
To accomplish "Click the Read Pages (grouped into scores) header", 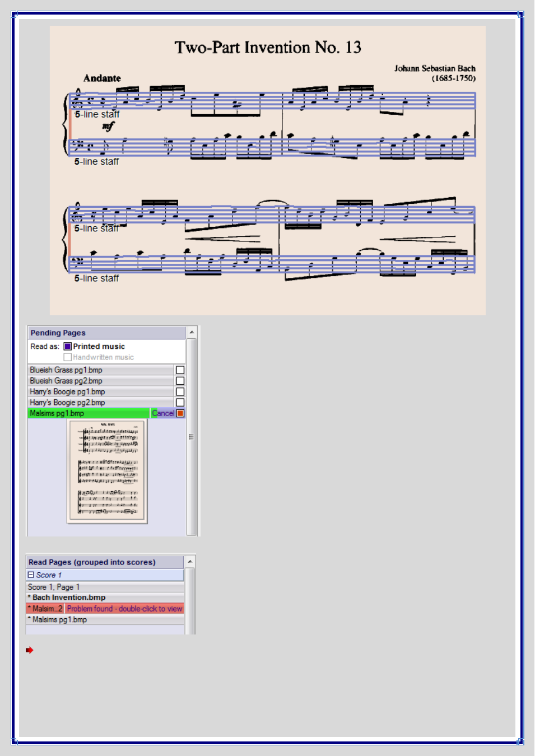I will point(105,562).
